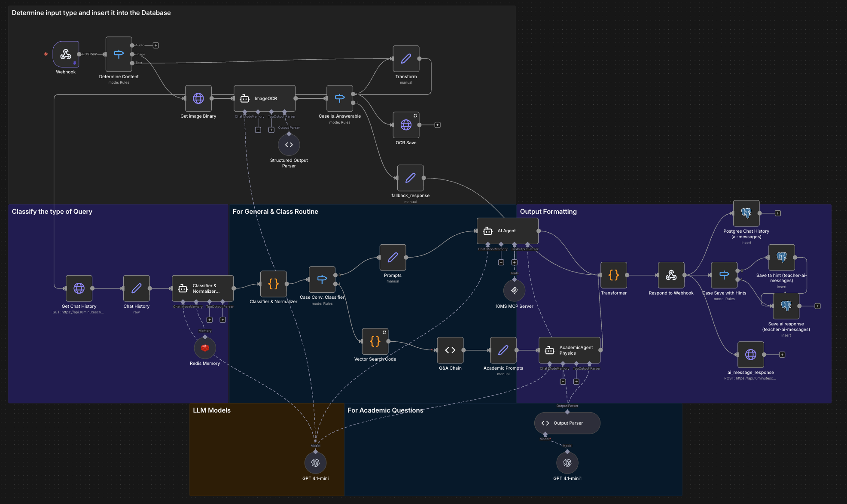Select the OCR Save HTTP node
The width and height of the screenshot is (847, 504).
click(x=406, y=125)
